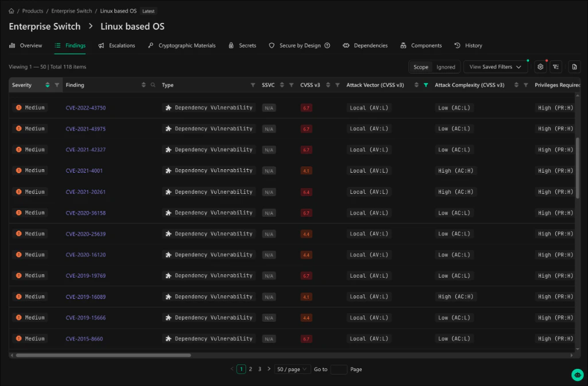The height and width of the screenshot is (386, 588).
Task: Open the settings gear in the toolbar
Action: tap(540, 67)
